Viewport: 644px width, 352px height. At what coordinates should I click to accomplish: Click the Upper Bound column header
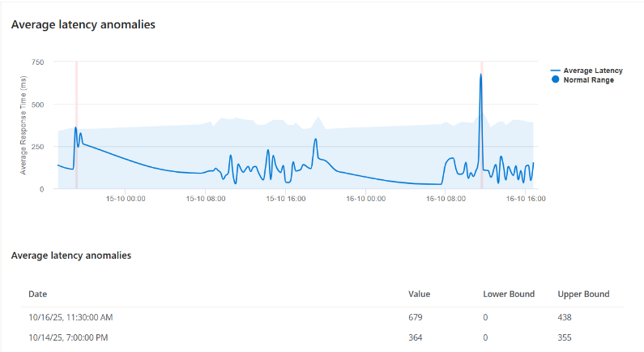pos(583,294)
